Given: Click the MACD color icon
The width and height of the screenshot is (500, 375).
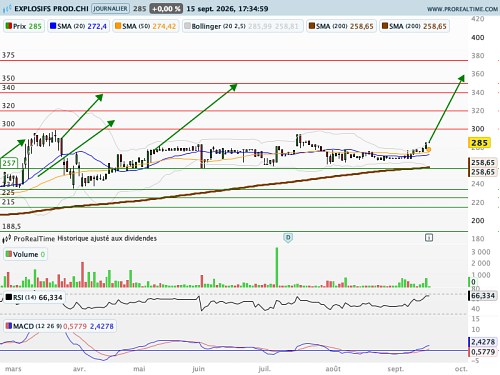Looking at the screenshot, I should (9, 326).
